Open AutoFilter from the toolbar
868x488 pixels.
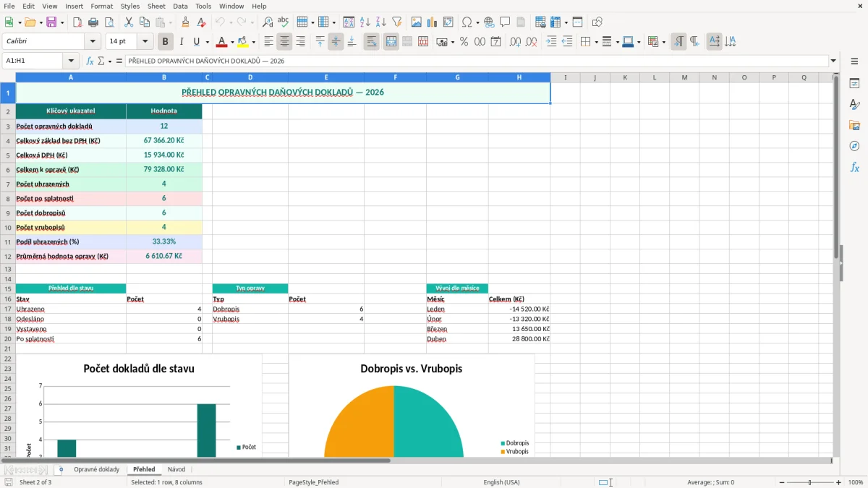point(397,22)
